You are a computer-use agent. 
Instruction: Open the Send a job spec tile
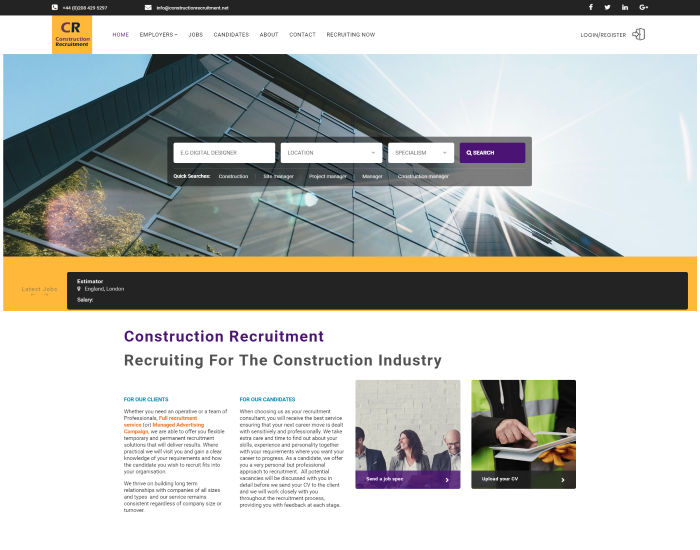coord(407,479)
